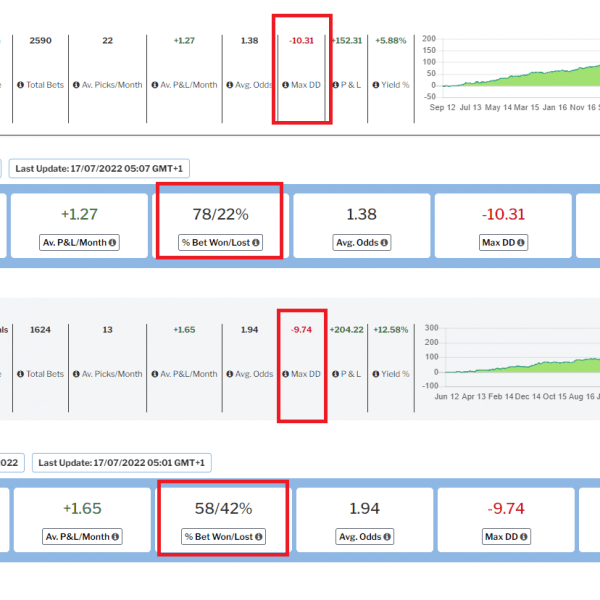Click the large 1.38 value in the Avg. Odds card

point(362,214)
